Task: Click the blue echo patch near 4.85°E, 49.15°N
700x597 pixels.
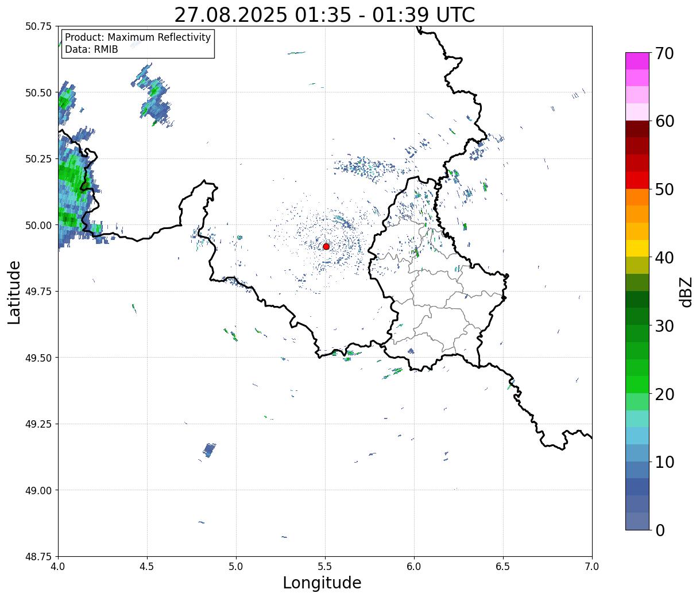Action: (209, 450)
